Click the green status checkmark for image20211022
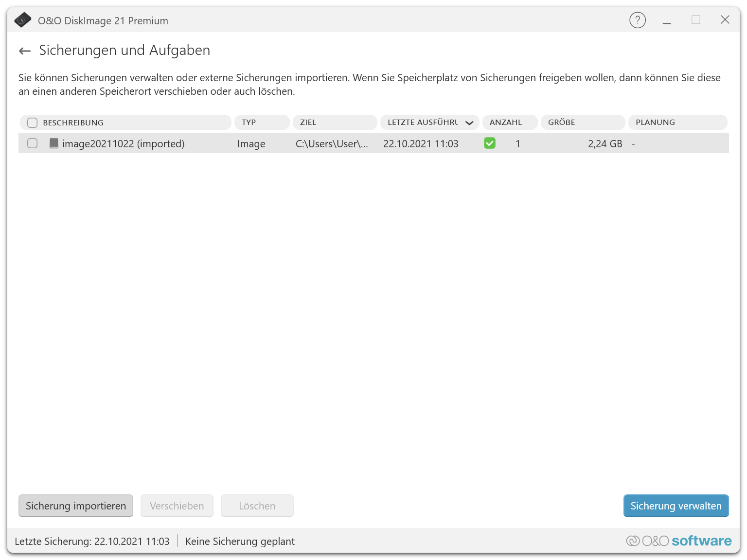The height and width of the screenshot is (560, 747). coord(490,143)
